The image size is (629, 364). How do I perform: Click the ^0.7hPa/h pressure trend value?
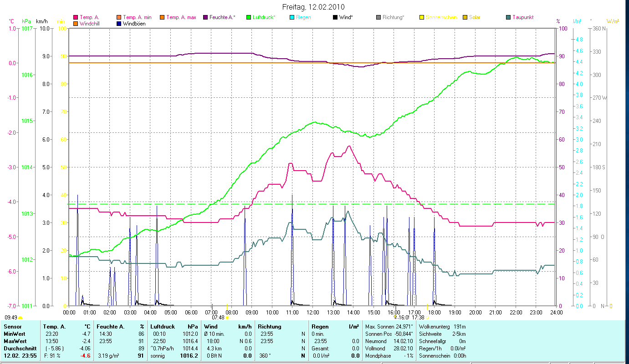pyautogui.click(x=163, y=348)
